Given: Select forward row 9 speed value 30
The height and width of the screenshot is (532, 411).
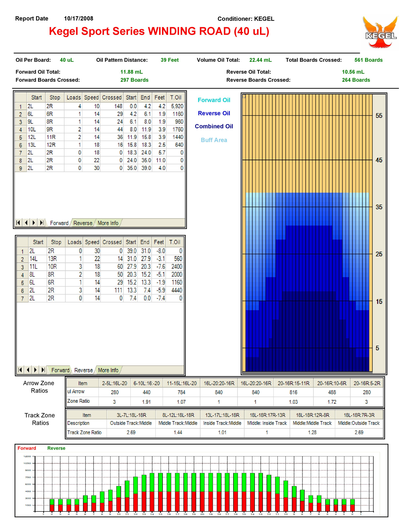Looking at the screenshot, I should click(91, 168).
